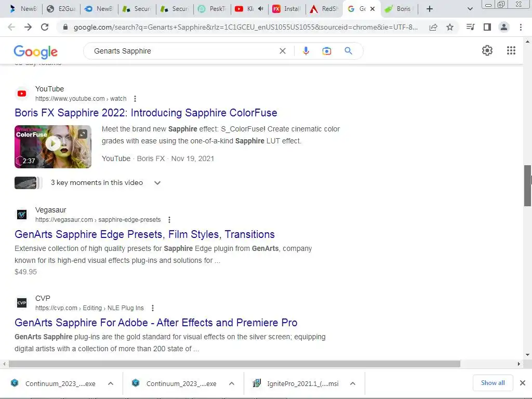
Task: Click the horizontal scrollbar right arrow
Action: coord(519,364)
